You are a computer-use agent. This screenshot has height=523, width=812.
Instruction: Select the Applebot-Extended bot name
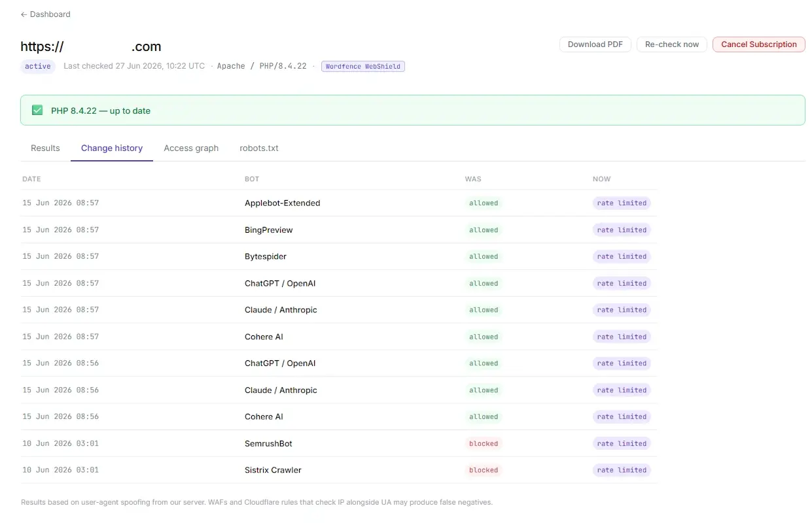tap(283, 203)
